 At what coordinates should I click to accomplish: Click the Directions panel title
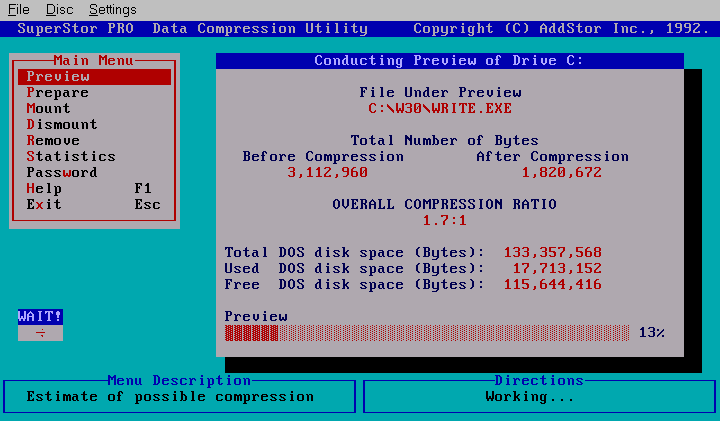point(539,381)
